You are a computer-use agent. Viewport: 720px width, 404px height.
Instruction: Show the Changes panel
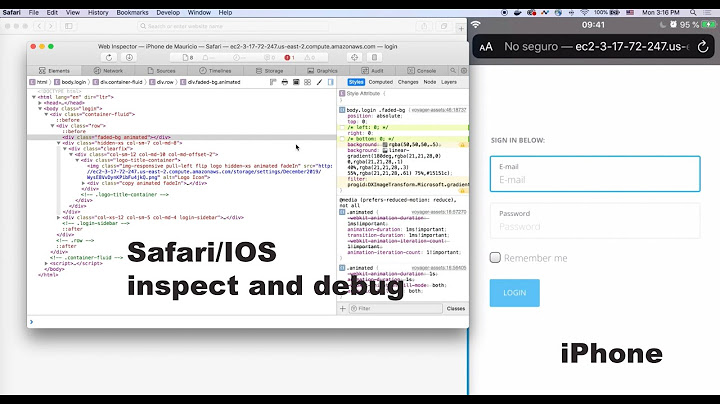coord(408,82)
